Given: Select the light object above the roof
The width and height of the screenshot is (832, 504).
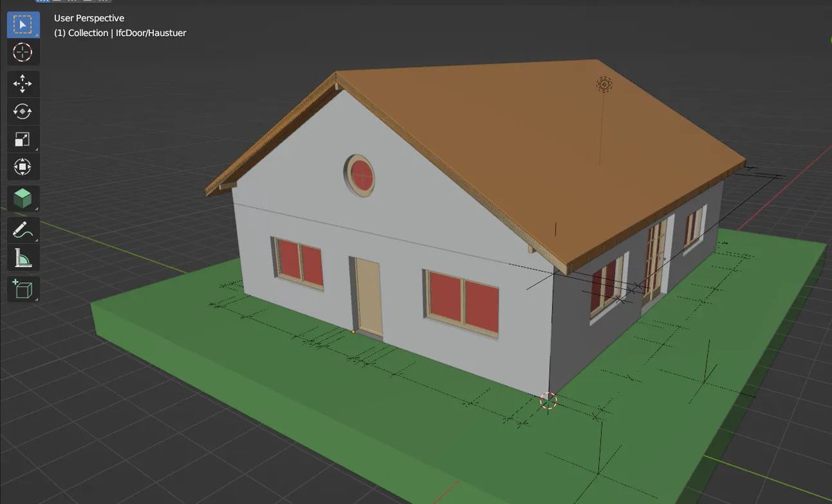Looking at the screenshot, I should [604, 85].
